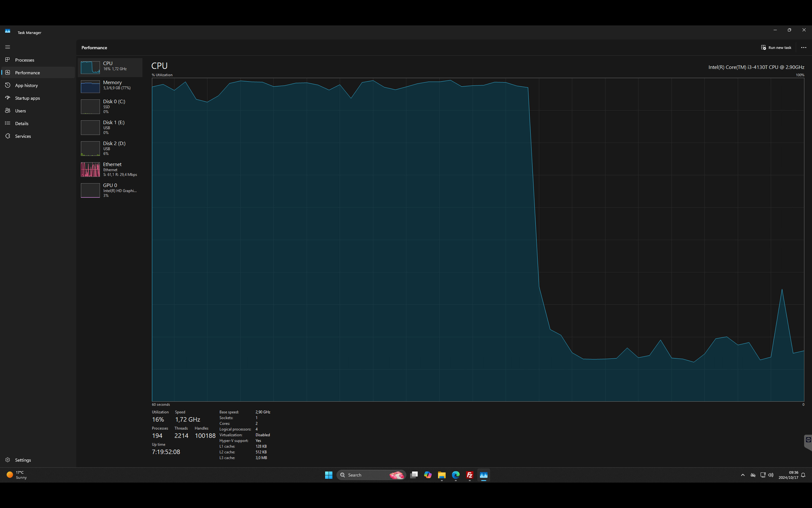
Task: Go to App history page
Action: click(38, 85)
